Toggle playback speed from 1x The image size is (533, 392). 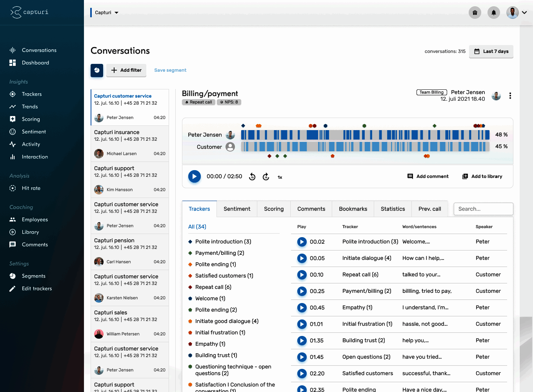(280, 177)
